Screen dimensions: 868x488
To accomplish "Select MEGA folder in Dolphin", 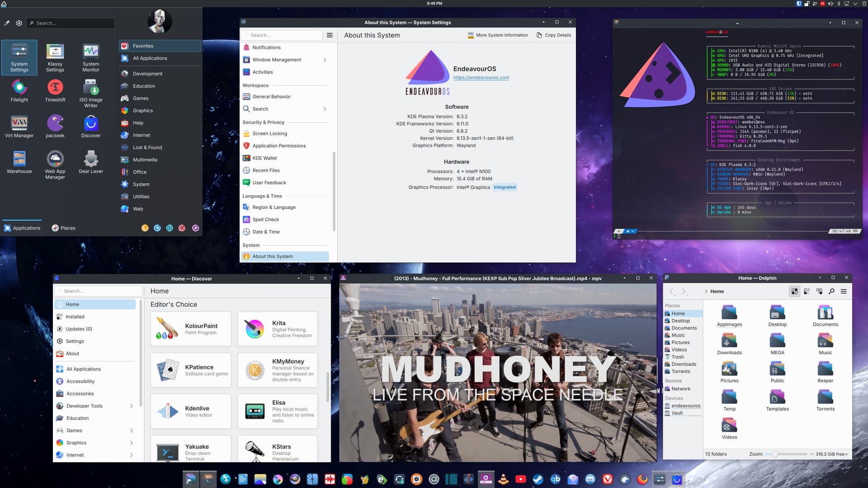I will pos(777,343).
